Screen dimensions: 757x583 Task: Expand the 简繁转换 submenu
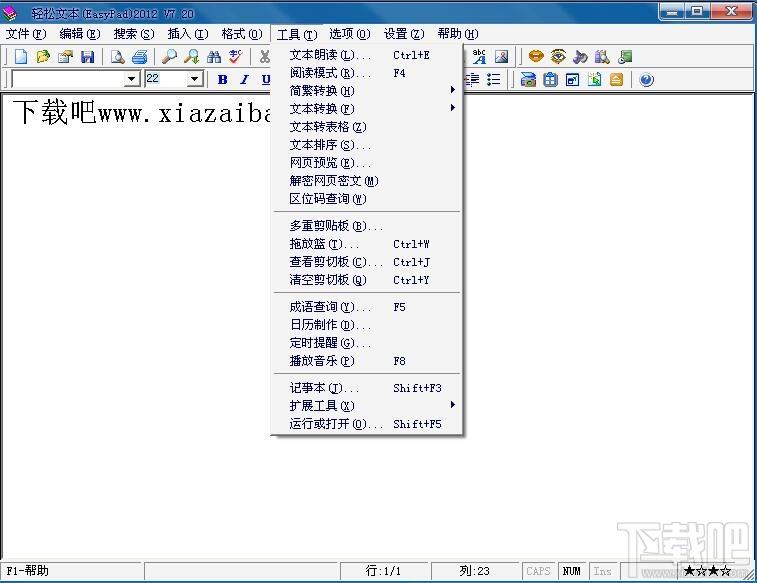367,90
